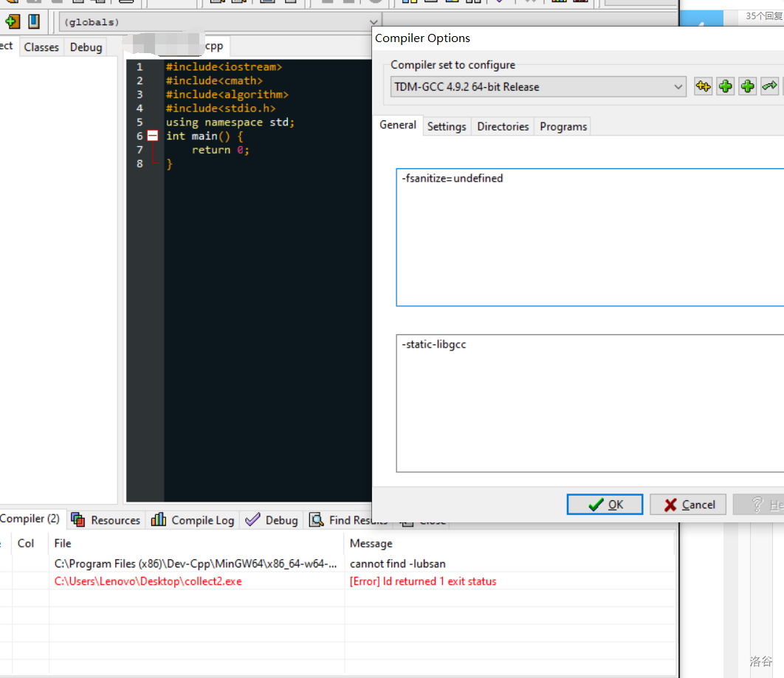784x678 pixels.
Task: Click line number 5 in the gutter
Action: coord(140,122)
